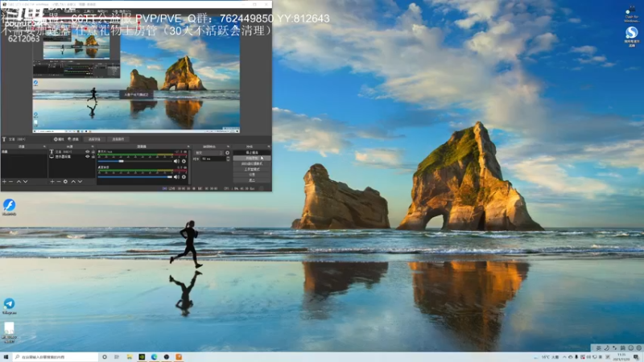Open Windows Start menu

[6, 357]
